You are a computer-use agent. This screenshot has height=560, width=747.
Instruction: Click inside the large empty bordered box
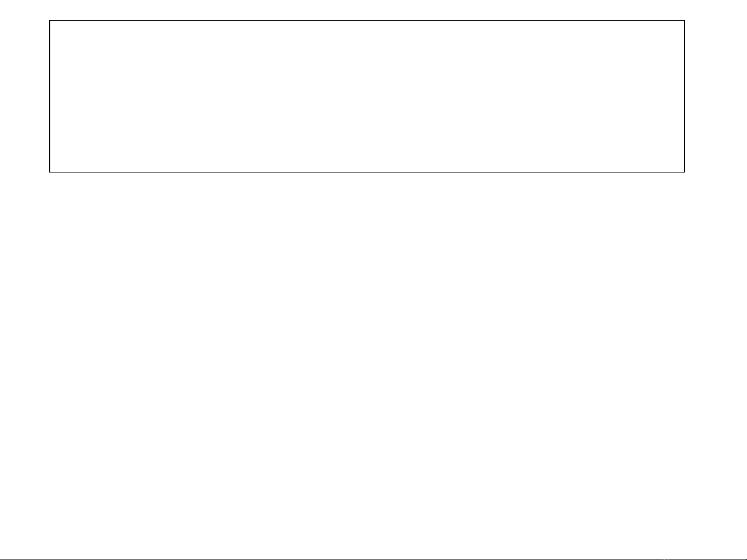coord(367,96)
